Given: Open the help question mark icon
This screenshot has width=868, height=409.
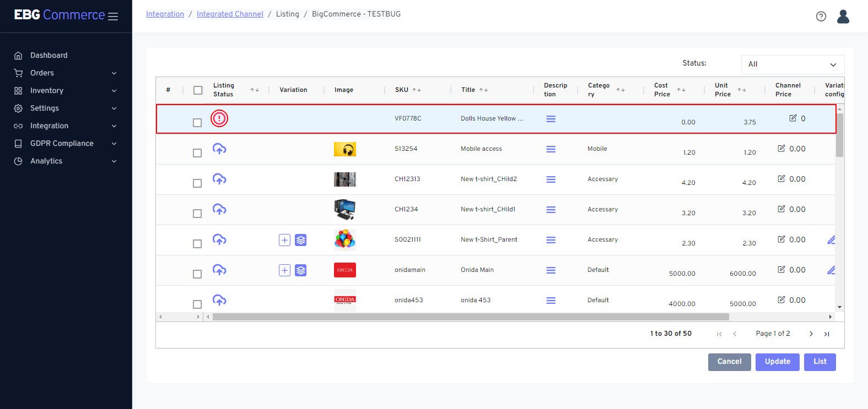Looking at the screenshot, I should [821, 17].
